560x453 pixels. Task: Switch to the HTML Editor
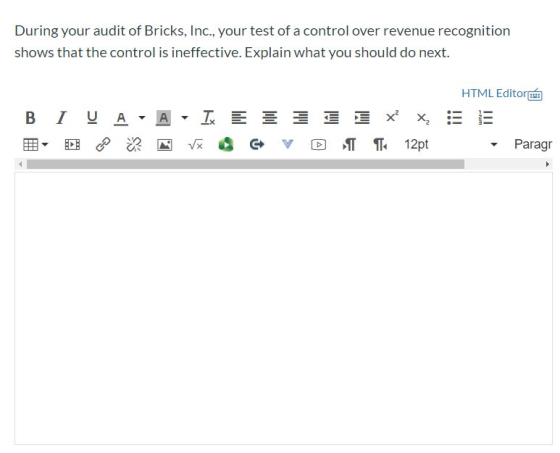[x=494, y=93]
